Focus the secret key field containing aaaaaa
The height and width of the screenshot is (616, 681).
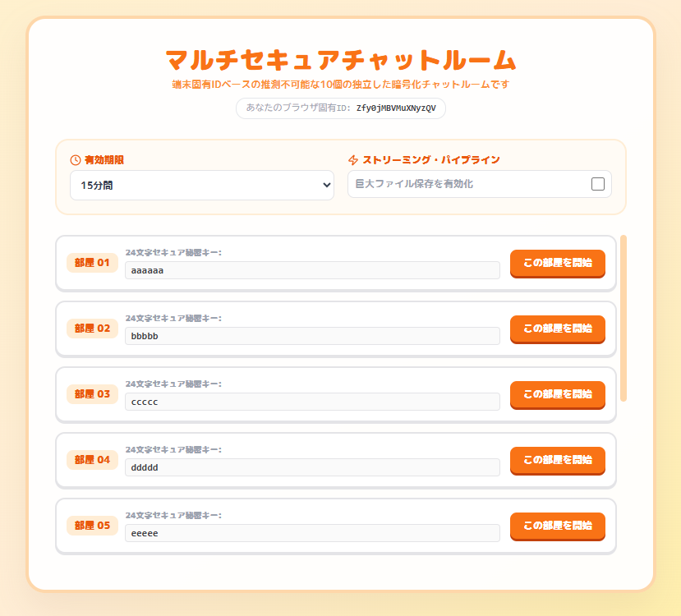(312, 270)
